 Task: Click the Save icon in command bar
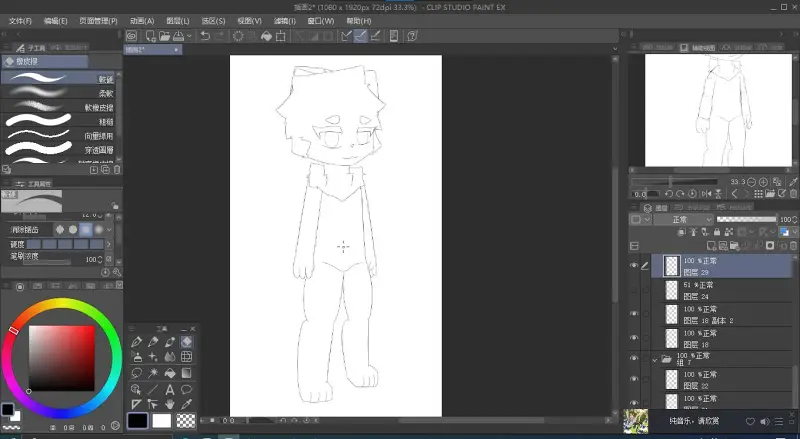pyautogui.click(x=179, y=36)
